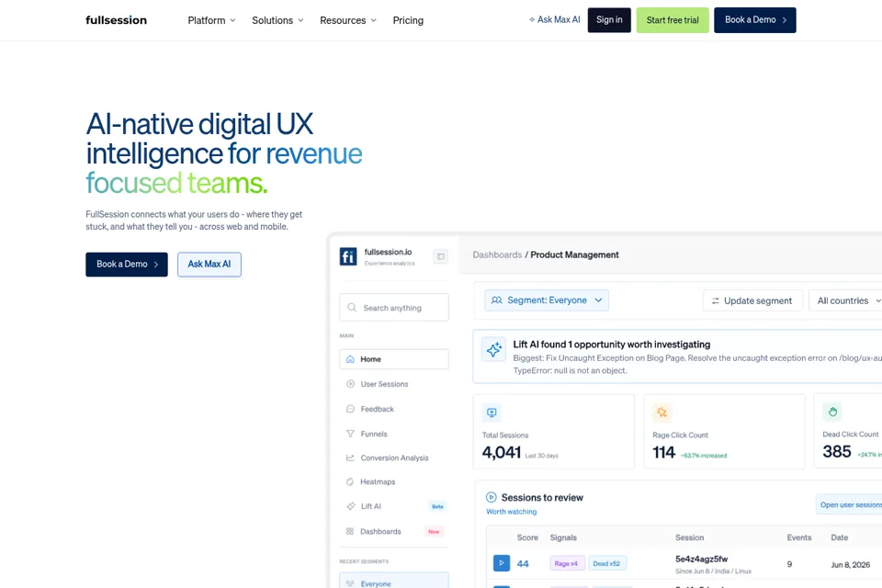The height and width of the screenshot is (588, 882).
Task: Click Start free trial
Action: 673,19
